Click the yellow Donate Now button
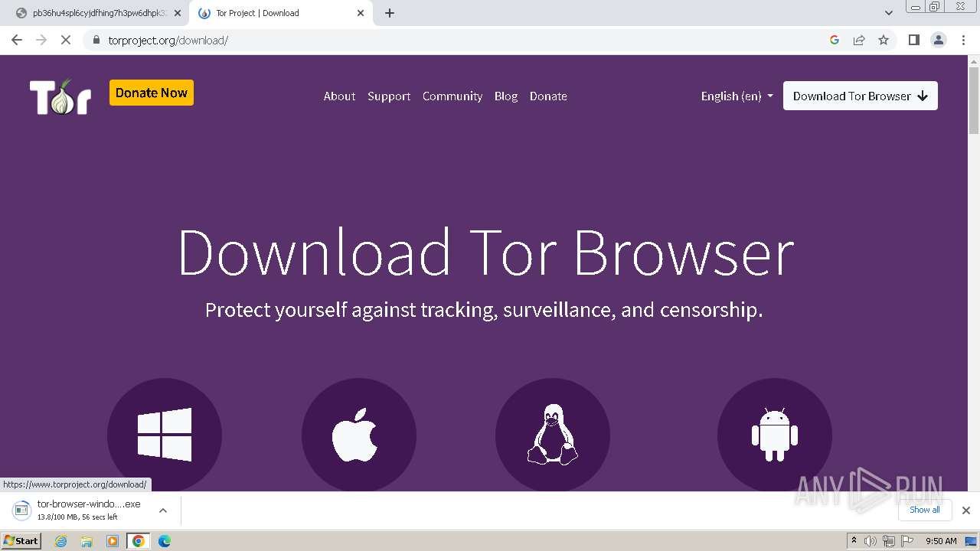Image resolution: width=980 pixels, height=551 pixels. click(x=152, y=93)
